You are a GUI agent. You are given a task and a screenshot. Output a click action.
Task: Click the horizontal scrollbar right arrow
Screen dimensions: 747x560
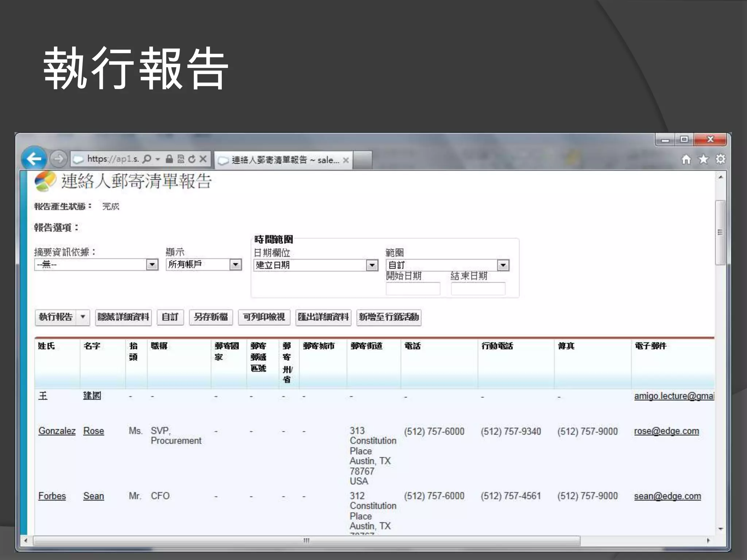708,541
